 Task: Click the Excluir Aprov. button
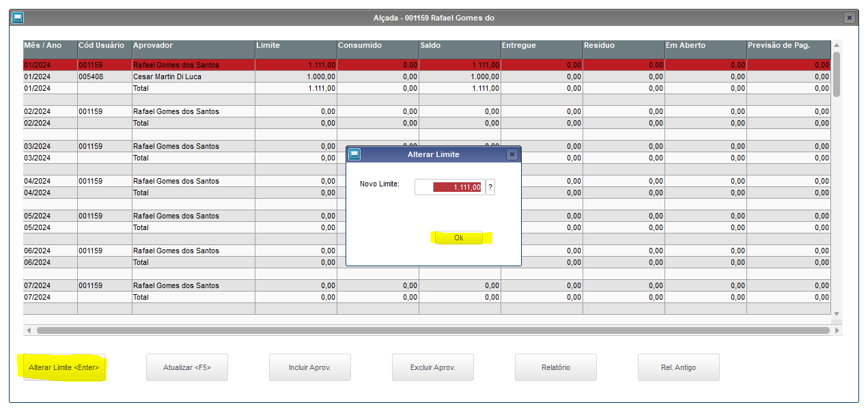pos(433,367)
